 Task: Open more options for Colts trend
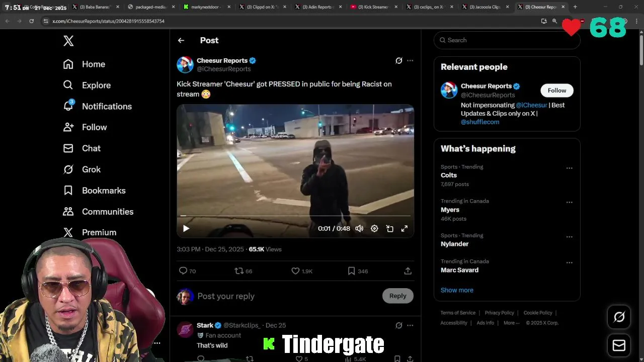point(570,168)
